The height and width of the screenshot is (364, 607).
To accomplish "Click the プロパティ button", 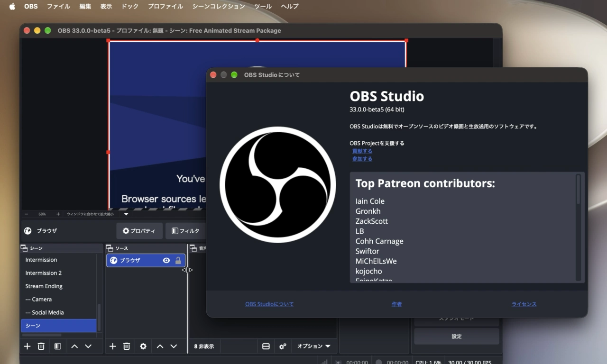I will click(x=139, y=231).
